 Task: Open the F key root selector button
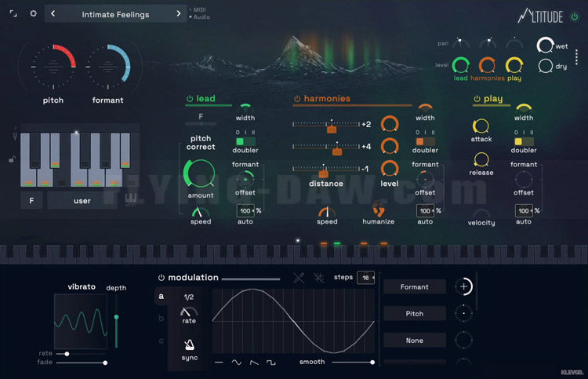(31, 201)
